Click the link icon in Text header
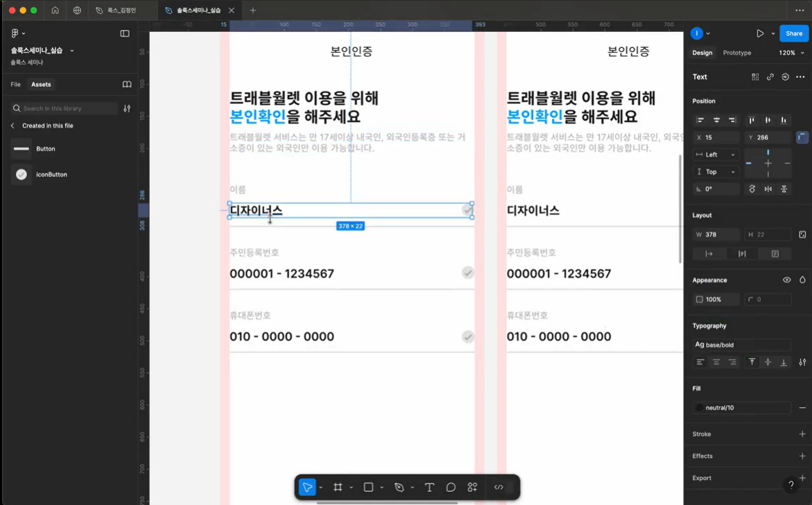Image resolution: width=812 pixels, height=505 pixels. pos(770,77)
